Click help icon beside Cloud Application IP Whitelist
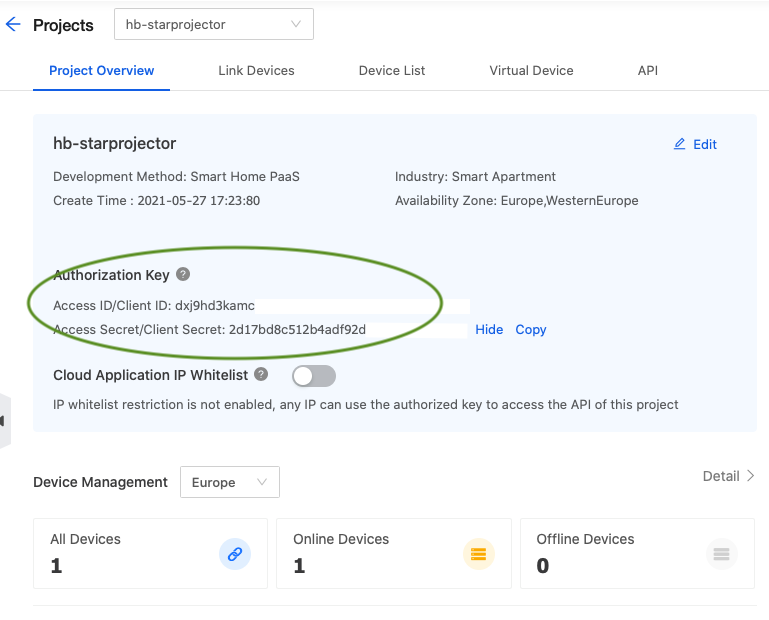769x620 pixels. [261, 374]
